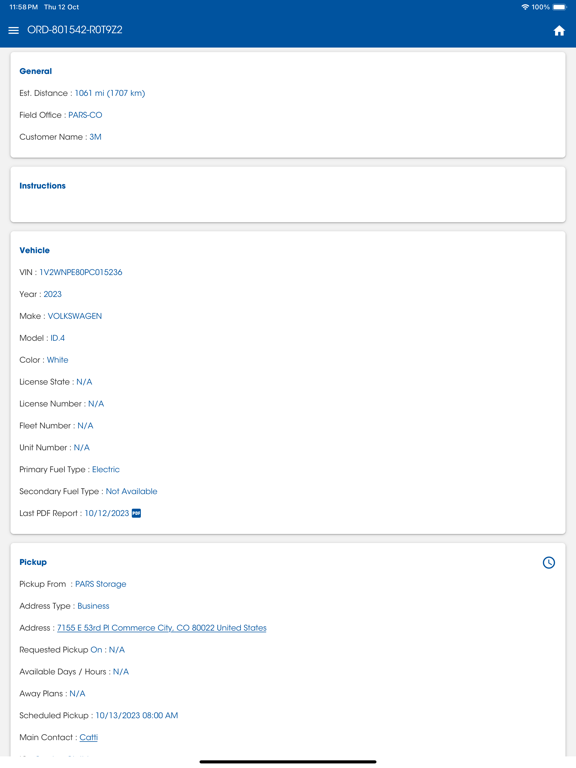Tap VIN value 1V2WNPE80PC015236
Screen dimensions: 576x768
click(x=81, y=272)
